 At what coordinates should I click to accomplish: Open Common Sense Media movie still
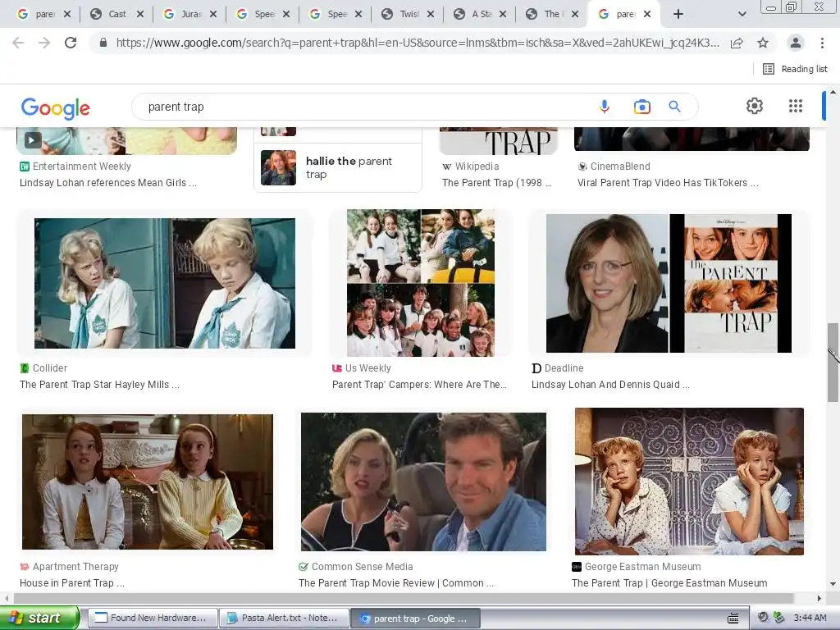point(423,482)
